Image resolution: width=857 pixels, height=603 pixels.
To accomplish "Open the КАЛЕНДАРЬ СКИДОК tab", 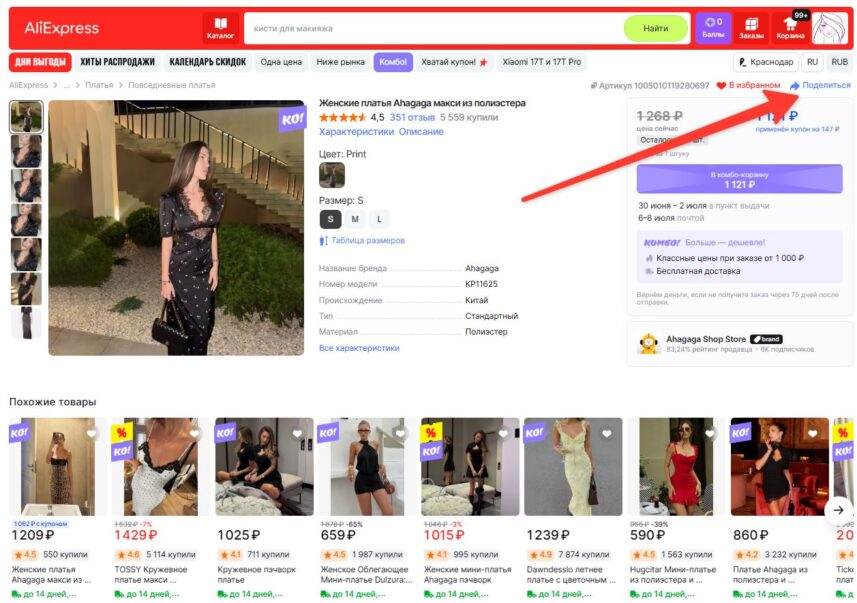I will tap(208, 62).
